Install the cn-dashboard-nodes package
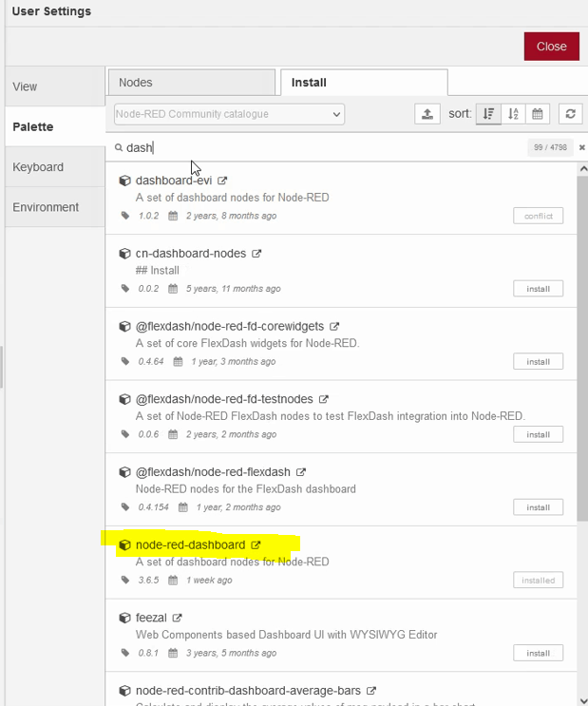The image size is (588, 706). click(x=538, y=289)
